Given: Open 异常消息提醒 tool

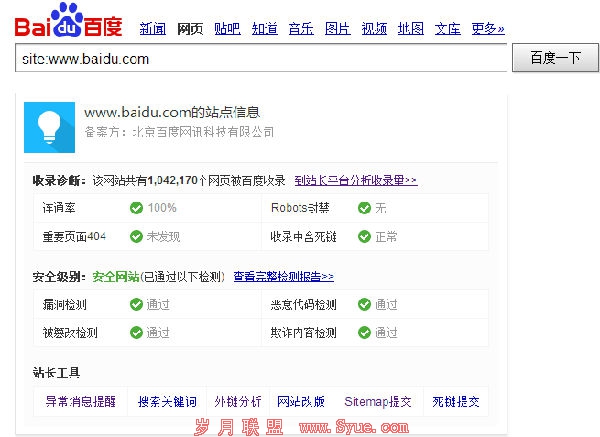Looking at the screenshot, I should (80, 402).
